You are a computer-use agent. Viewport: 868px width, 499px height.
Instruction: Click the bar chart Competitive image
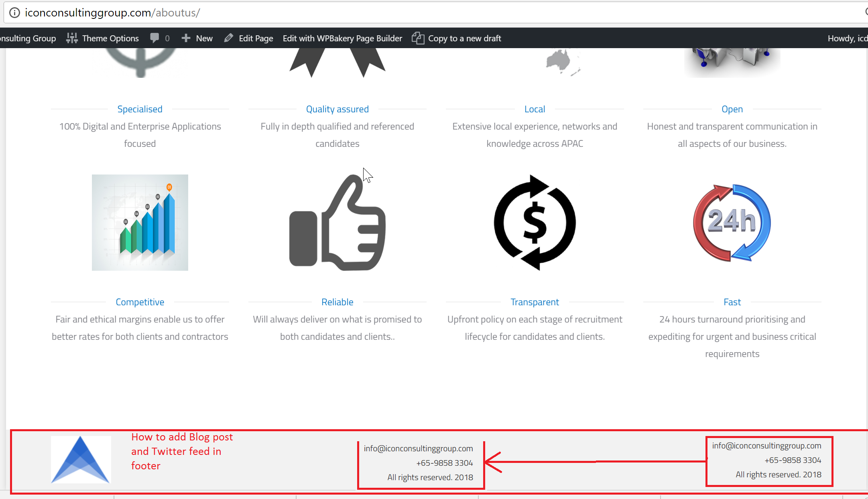140,223
